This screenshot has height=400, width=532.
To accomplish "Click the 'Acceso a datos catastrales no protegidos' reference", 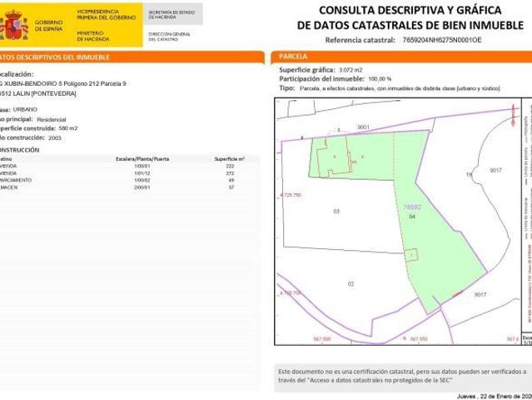I will click(x=379, y=380).
